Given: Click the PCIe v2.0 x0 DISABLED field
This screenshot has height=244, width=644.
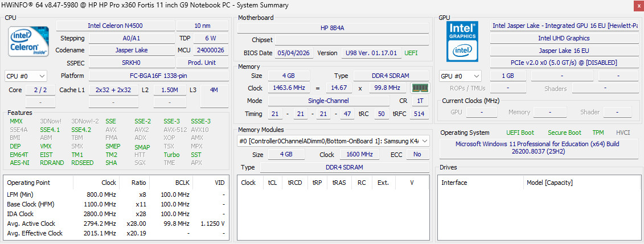Looking at the screenshot, I should coord(564,63).
